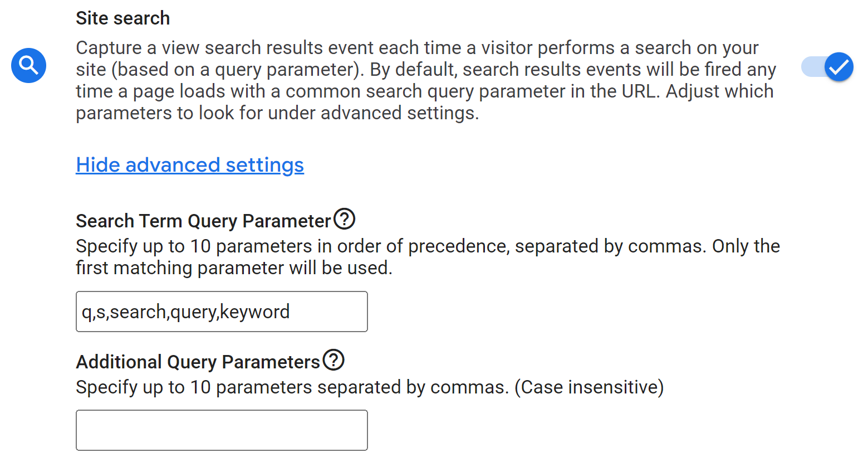Image resolution: width=868 pixels, height=457 pixels.
Task: Click the Additional Query Parameters question mark icon
Action: point(334,361)
